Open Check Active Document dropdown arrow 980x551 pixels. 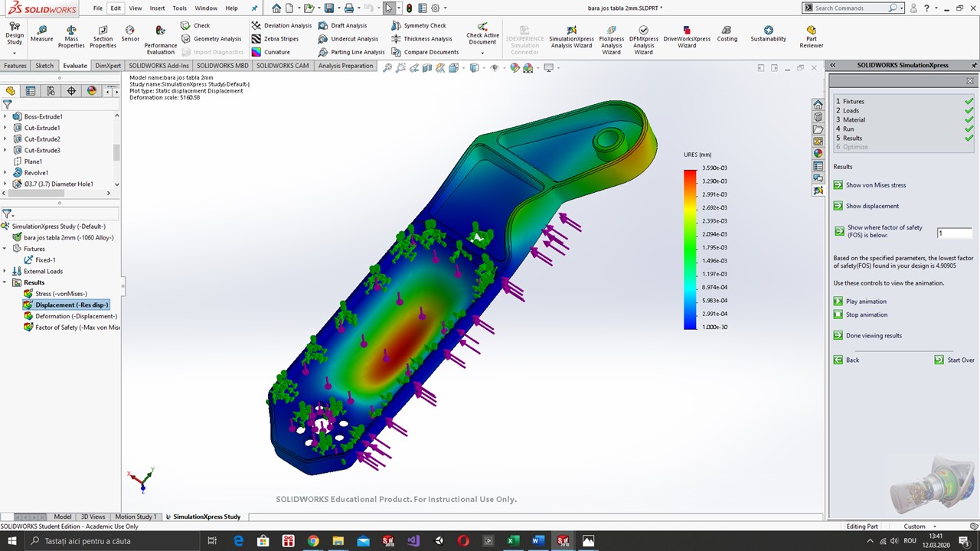click(482, 53)
